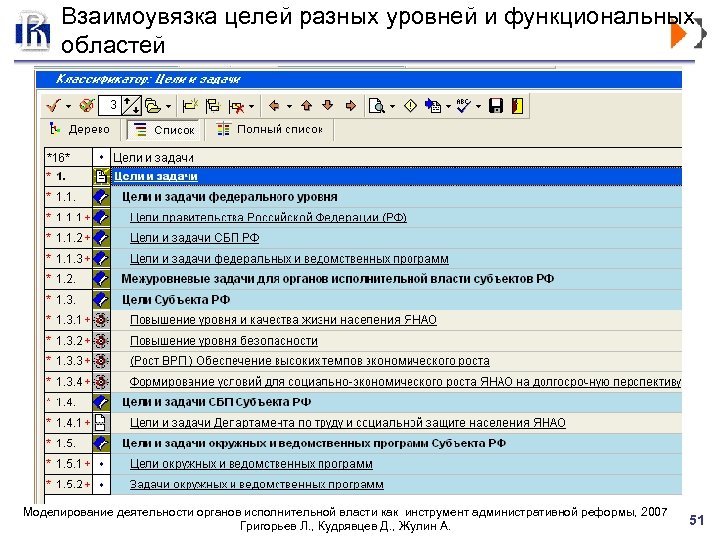720x540 pixels.
Task: Click the red target icon in row 1.3.3
Action: pos(101,361)
